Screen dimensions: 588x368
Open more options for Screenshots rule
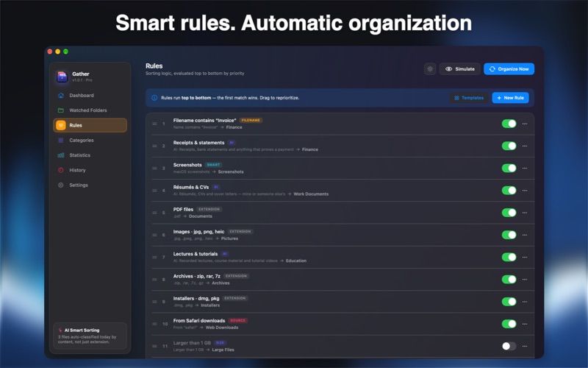(x=525, y=169)
